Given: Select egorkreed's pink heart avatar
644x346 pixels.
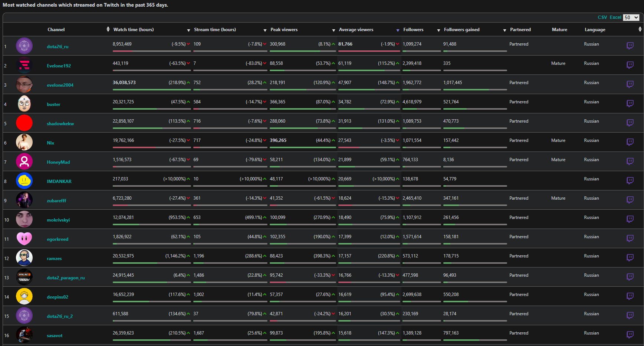Looking at the screenshot, I should pyautogui.click(x=24, y=239).
